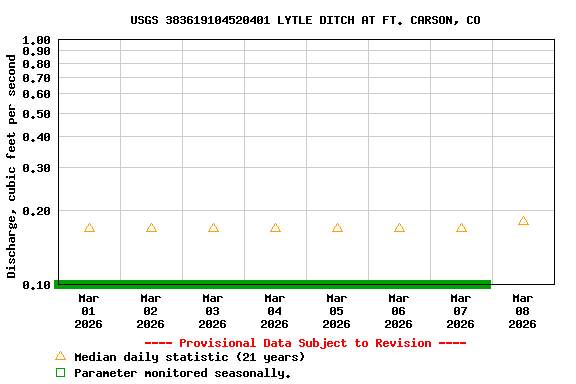Click the median triangle marker for Mar 04
Screen dimensions: 576x384
tap(276, 228)
